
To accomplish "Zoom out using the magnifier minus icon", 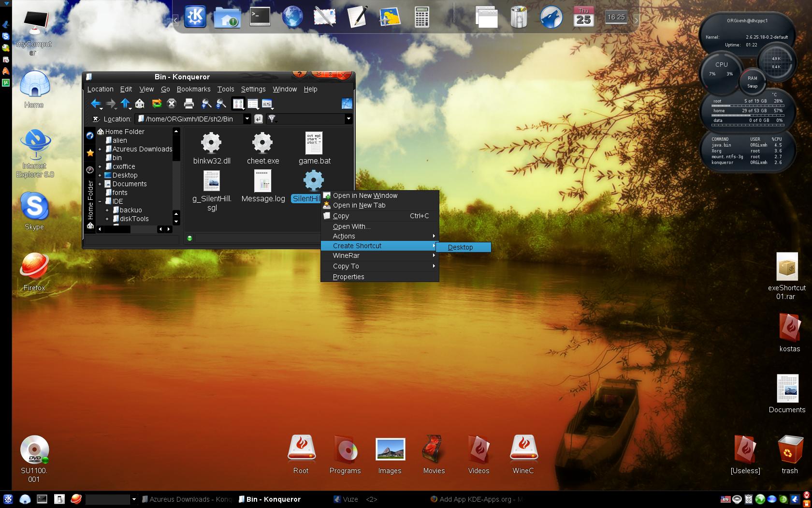I will 221,104.
